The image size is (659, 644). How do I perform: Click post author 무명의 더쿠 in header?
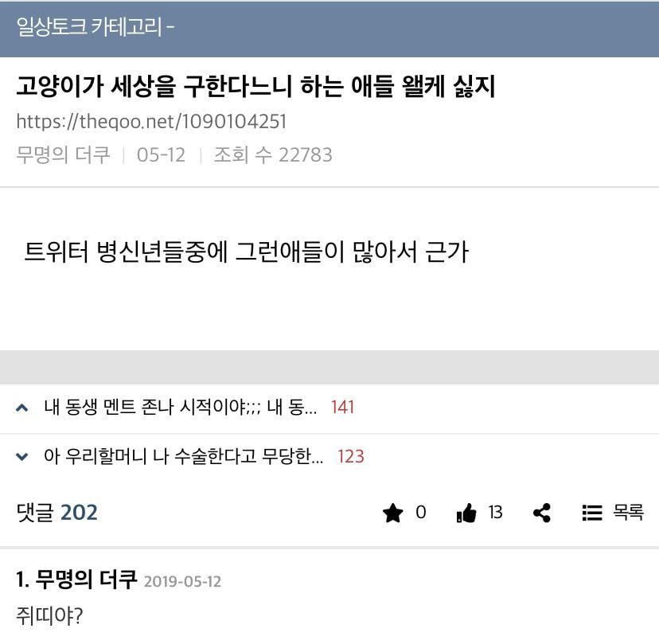click(63, 154)
